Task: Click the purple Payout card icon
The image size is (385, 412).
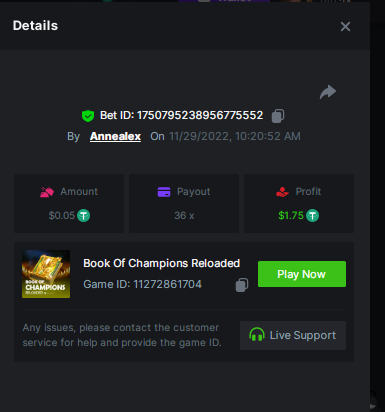Action: [164, 192]
